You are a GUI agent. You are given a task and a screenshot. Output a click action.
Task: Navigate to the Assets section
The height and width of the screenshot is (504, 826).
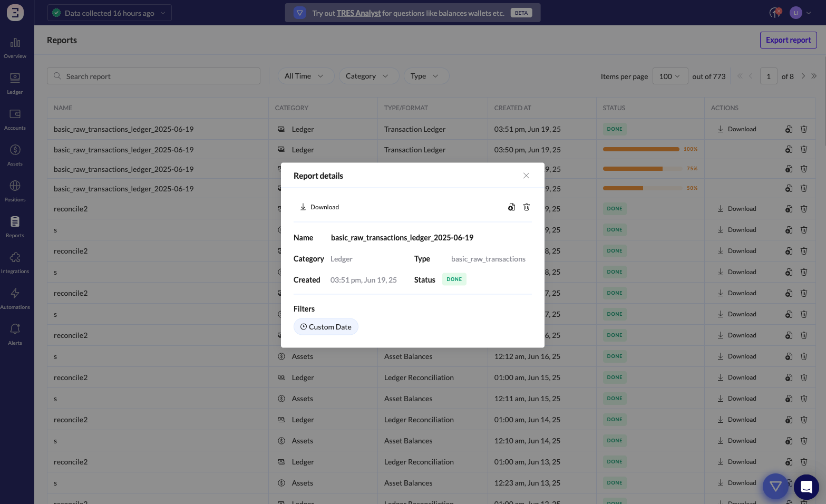coord(15,154)
